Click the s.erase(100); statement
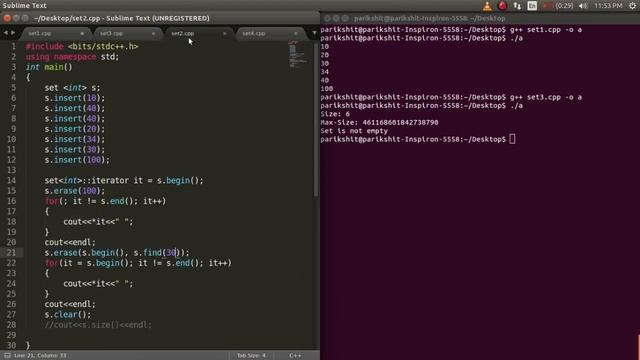Viewport: 640px width, 360px height. (x=75, y=191)
